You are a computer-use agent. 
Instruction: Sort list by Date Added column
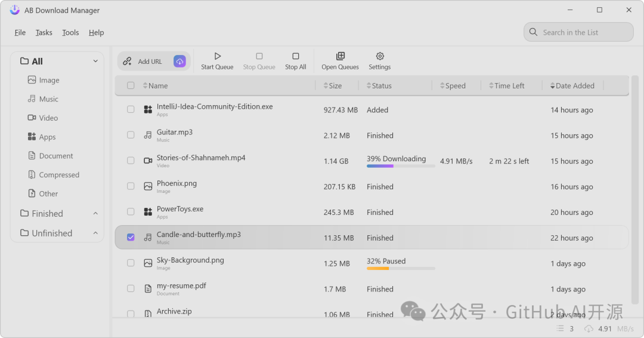(572, 85)
